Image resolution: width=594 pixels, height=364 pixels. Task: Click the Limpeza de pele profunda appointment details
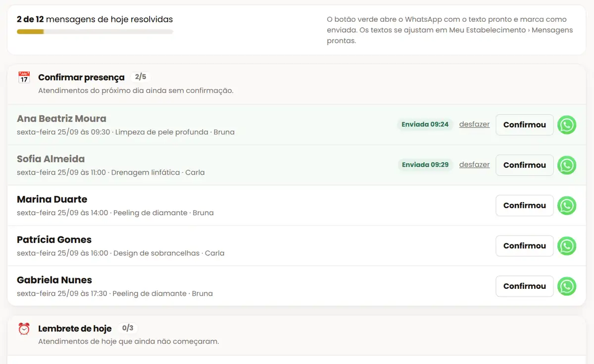coord(126,132)
